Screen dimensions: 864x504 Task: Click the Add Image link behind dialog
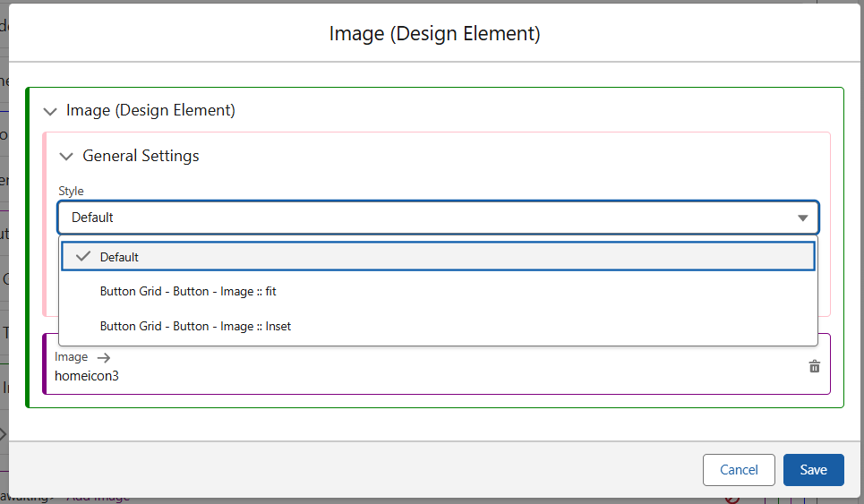(x=98, y=498)
